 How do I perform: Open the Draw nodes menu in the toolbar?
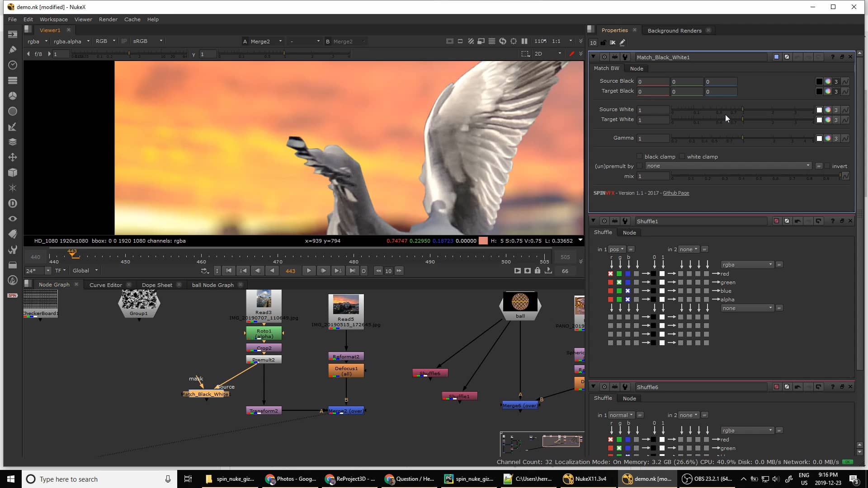[12, 49]
